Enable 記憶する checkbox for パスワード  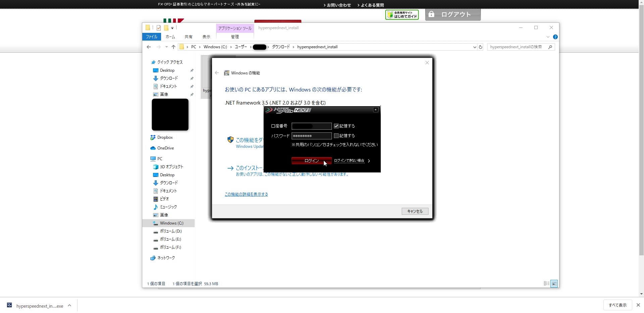tap(336, 136)
